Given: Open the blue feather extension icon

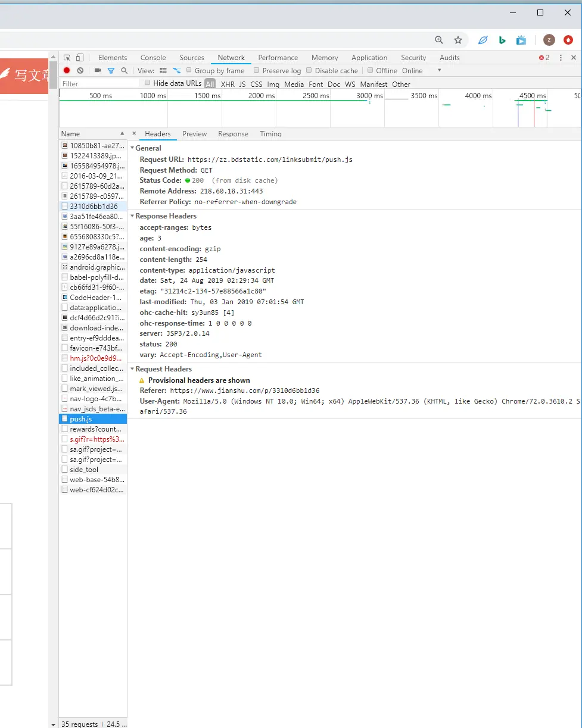Looking at the screenshot, I should pos(483,40).
